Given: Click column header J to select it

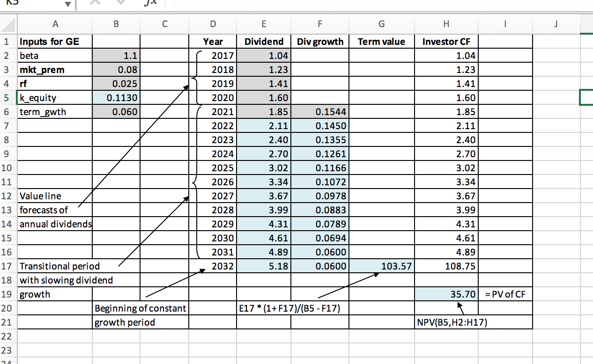Looking at the screenshot, I should (x=556, y=23).
